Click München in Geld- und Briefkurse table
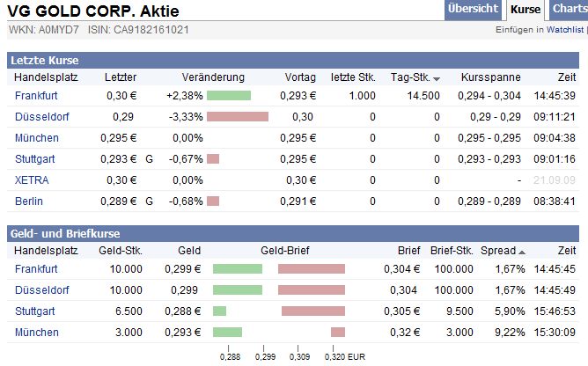 36,332
